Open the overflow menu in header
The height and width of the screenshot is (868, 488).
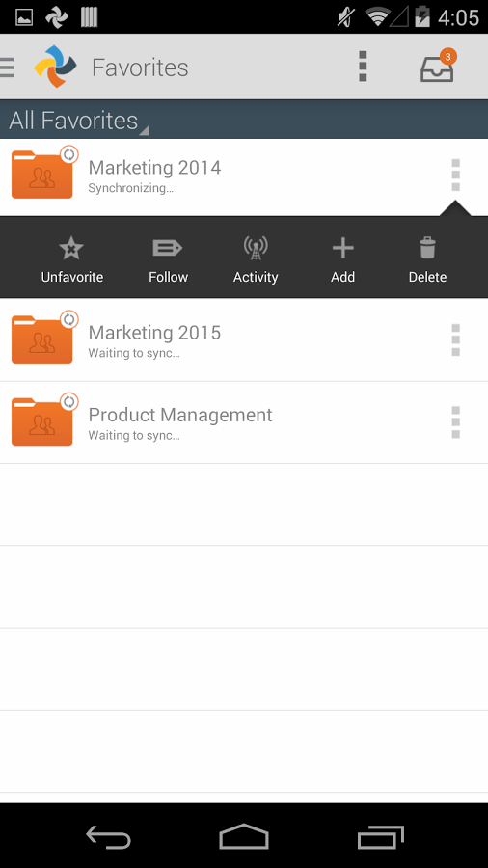(x=363, y=67)
